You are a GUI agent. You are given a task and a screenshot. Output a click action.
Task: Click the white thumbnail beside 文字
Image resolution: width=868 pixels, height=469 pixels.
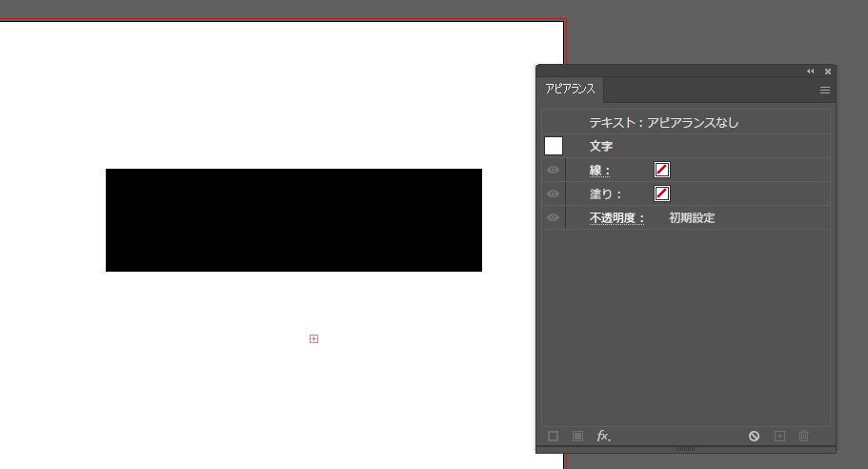tap(554, 147)
